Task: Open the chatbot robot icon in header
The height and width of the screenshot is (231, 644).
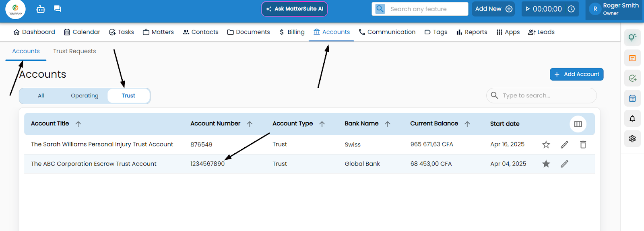Action: (x=41, y=9)
